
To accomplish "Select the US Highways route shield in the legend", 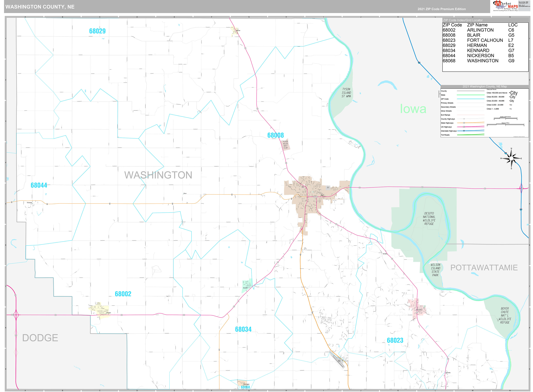I will 464,127.
